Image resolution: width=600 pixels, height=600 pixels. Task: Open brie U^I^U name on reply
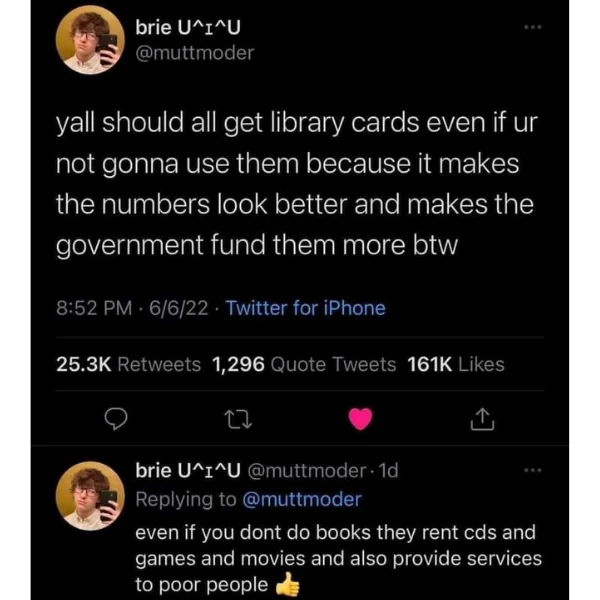pyautogui.click(x=188, y=470)
